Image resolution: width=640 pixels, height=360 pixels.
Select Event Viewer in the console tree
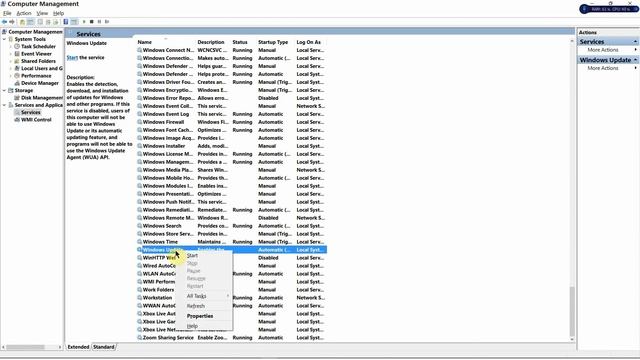click(x=36, y=54)
